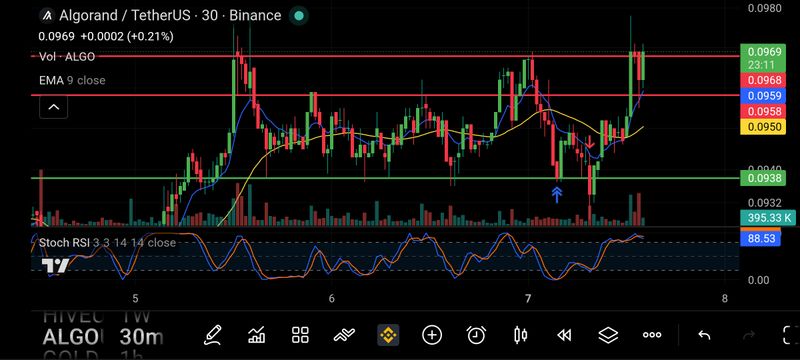Viewport: 800px width, 360px height.
Task: Start bar replay with rewind icon
Action: pyautogui.click(x=564, y=335)
